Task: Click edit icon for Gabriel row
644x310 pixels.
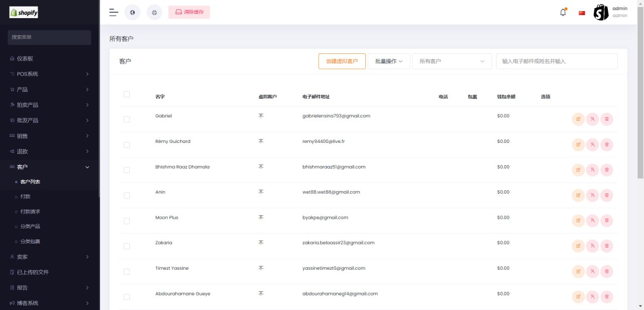Action: click(578, 119)
